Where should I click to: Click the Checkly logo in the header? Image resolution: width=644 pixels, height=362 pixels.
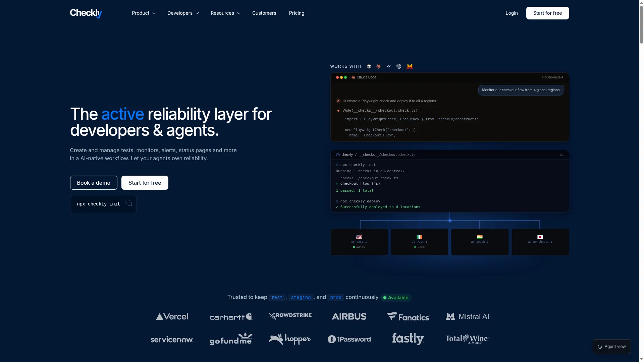click(86, 13)
